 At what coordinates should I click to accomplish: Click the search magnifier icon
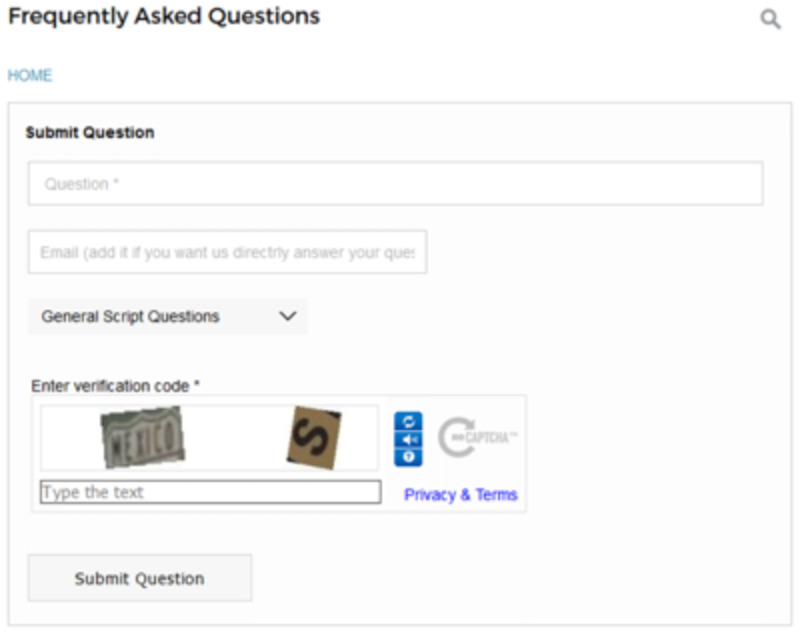point(770,19)
